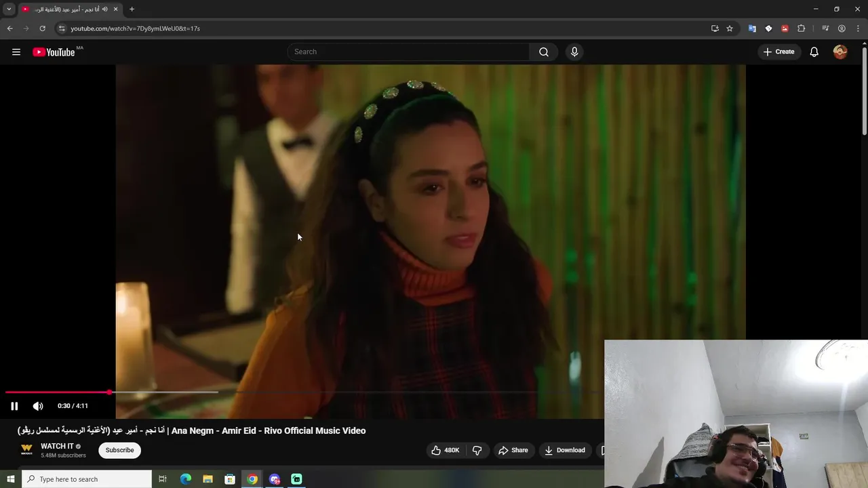Open Chrome extensions puzzle icon
Viewport: 868px width, 488px height.
tap(801, 28)
